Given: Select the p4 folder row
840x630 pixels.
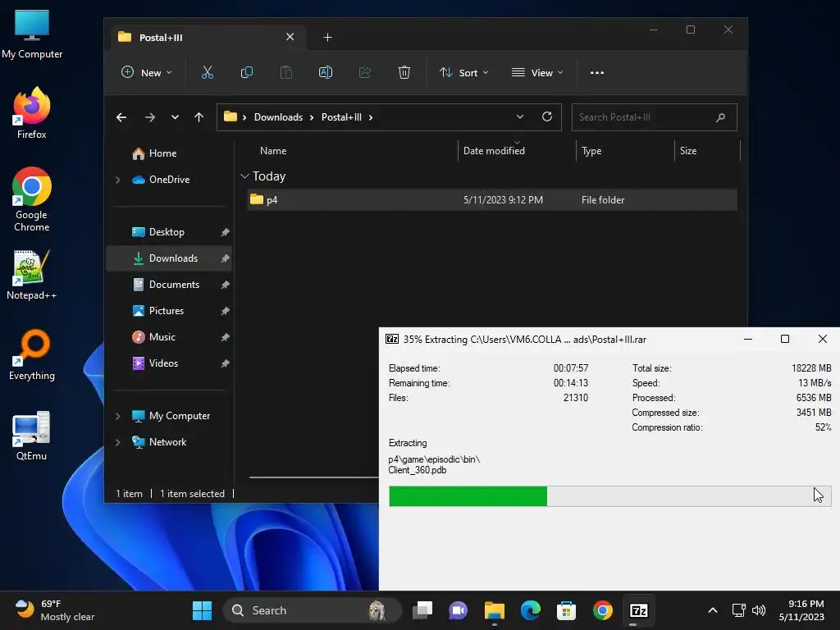Looking at the screenshot, I should pos(492,200).
